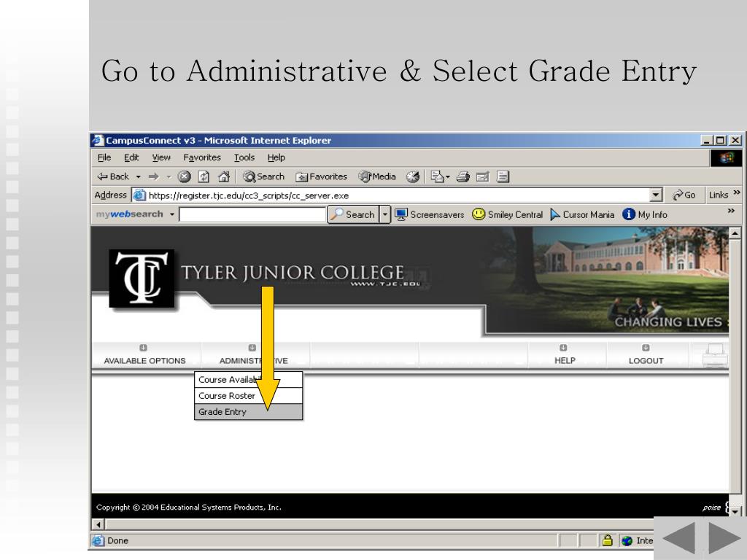Click LOGOUT in the navigation bar
The width and height of the screenshot is (747, 560).
[x=646, y=355]
